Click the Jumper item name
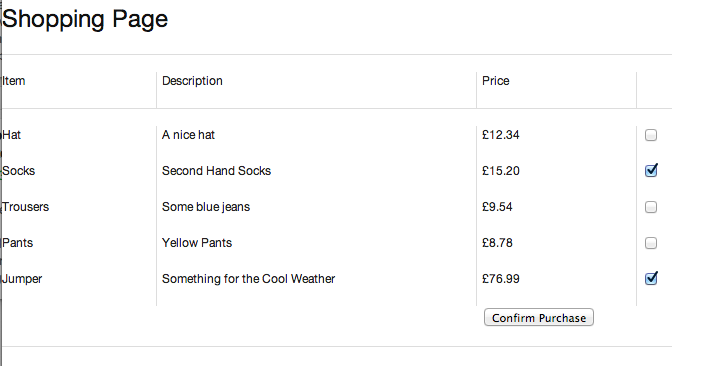The width and height of the screenshot is (705, 366). 22,279
